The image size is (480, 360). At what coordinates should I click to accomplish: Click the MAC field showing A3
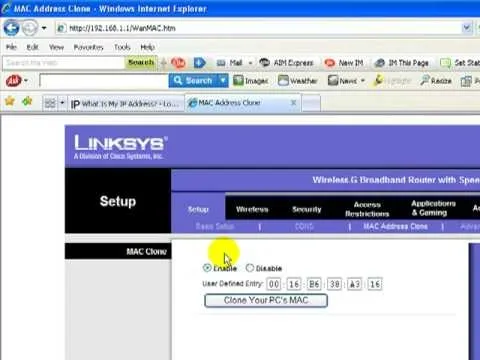tap(355, 284)
